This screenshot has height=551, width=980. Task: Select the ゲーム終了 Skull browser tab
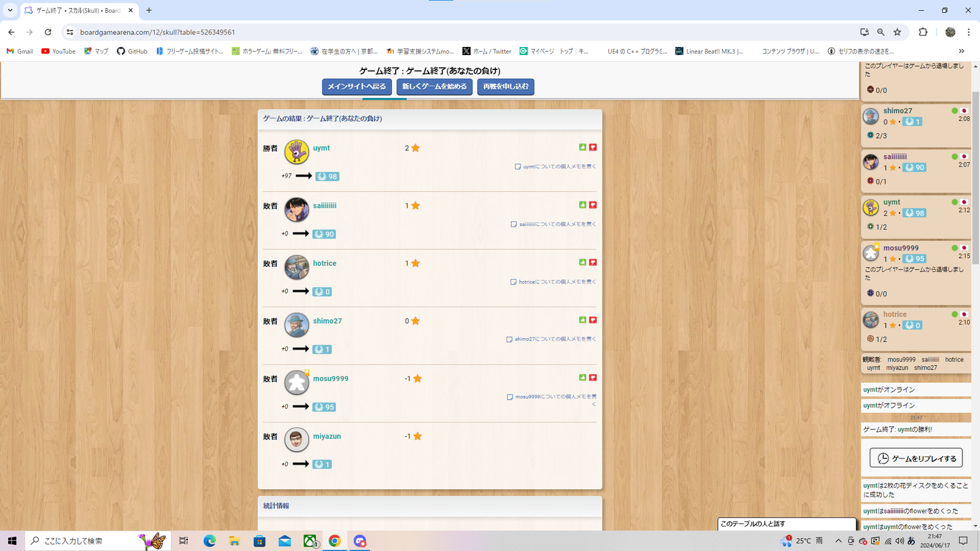coord(78,10)
